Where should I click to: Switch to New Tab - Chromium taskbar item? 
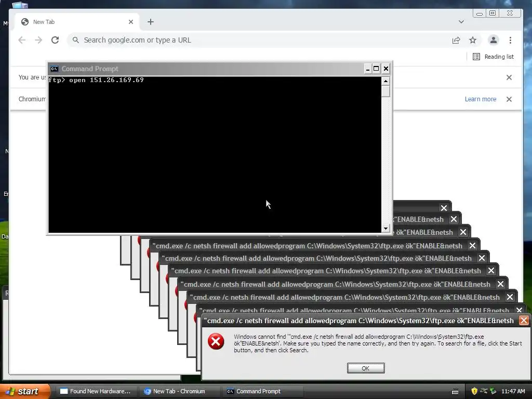coord(180,391)
